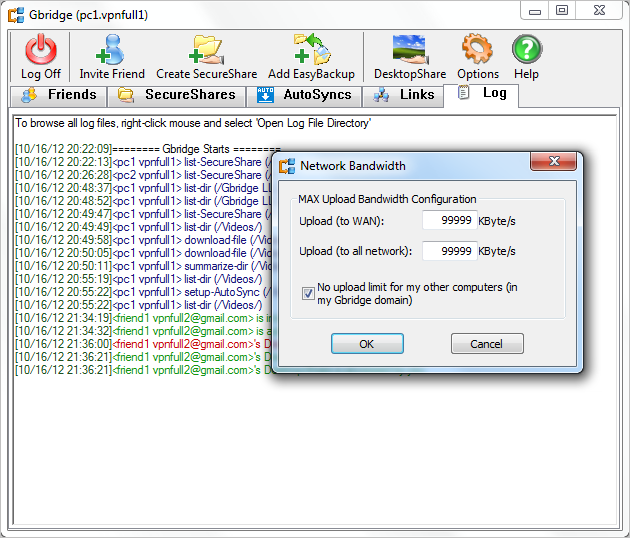
Task: Close the Network Bandwidth dialog
Action: 554,161
